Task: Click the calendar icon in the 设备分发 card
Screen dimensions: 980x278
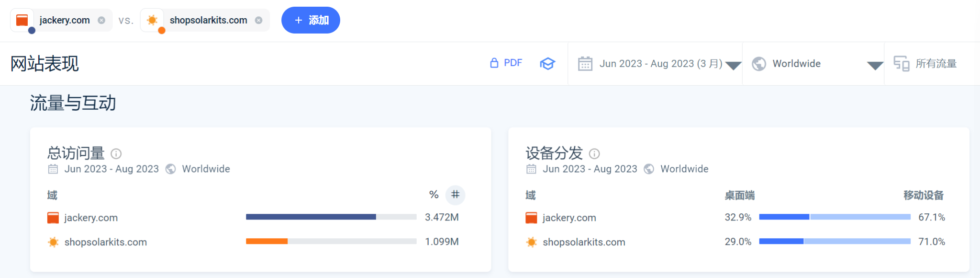Action: tap(531, 169)
